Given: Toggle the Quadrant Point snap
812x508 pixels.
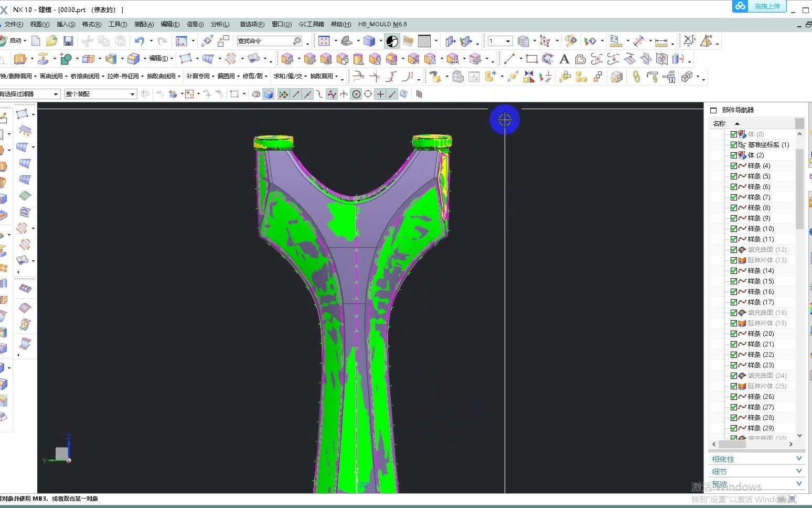Looking at the screenshot, I should coord(368,94).
